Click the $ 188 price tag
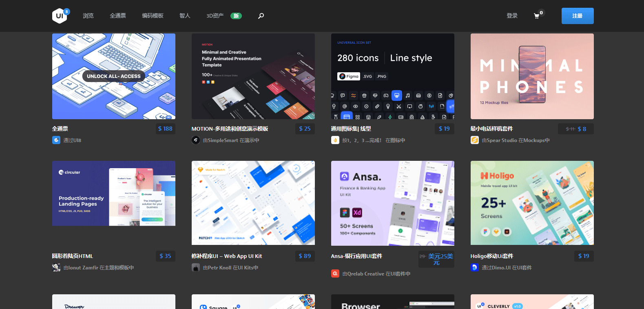Viewport: 644px width, 309px height. click(x=165, y=129)
